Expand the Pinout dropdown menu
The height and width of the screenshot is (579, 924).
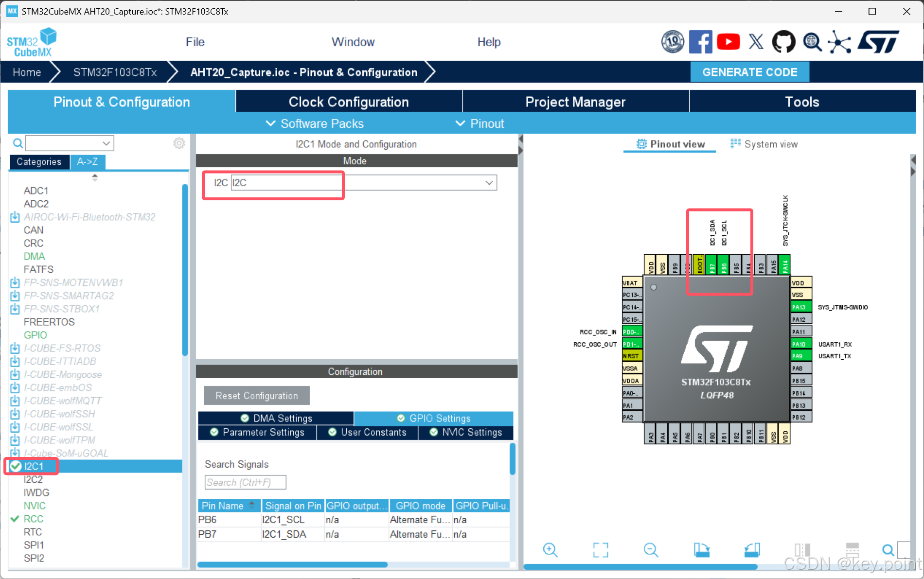pos(480,123)
